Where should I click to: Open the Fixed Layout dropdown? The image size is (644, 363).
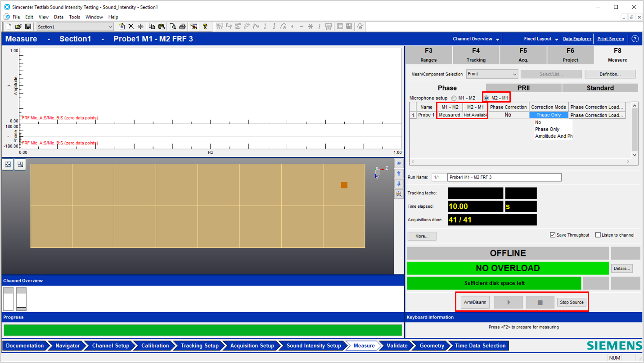pos(541,39)
